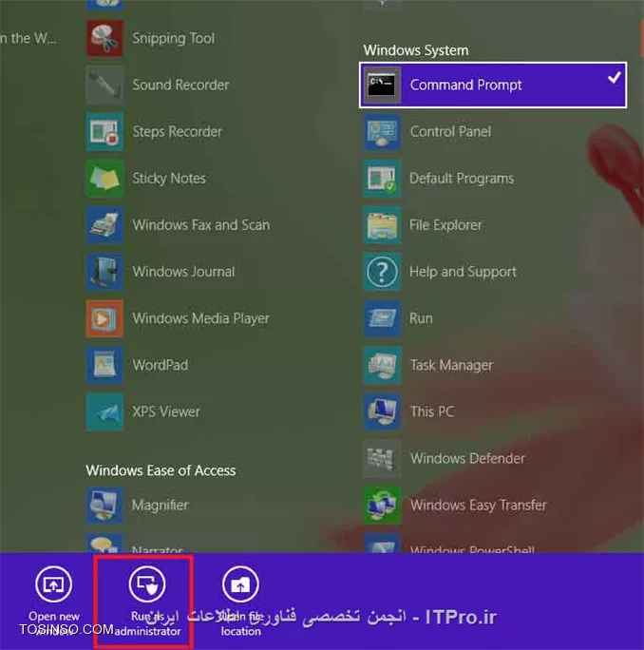Open the Sticky Notes icon
The width and height of the screenshot is (644, 650).
pyautogui.click(x=104, y=179)
